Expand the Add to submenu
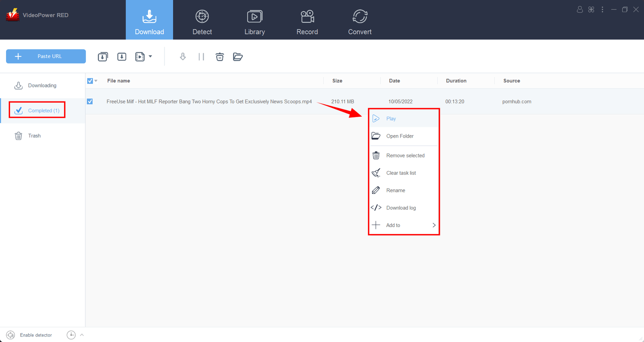This screenshot has height=342, width=644. (404, 225)
